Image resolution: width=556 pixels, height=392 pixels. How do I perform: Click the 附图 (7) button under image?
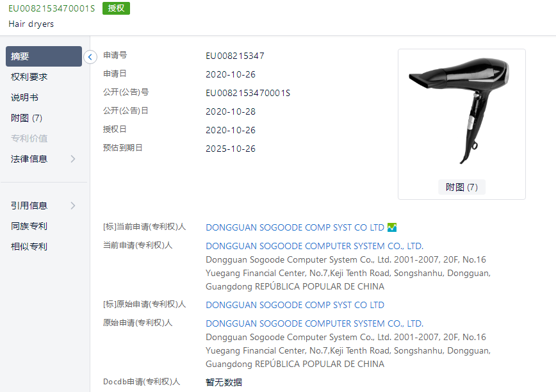tap(462, 187)
